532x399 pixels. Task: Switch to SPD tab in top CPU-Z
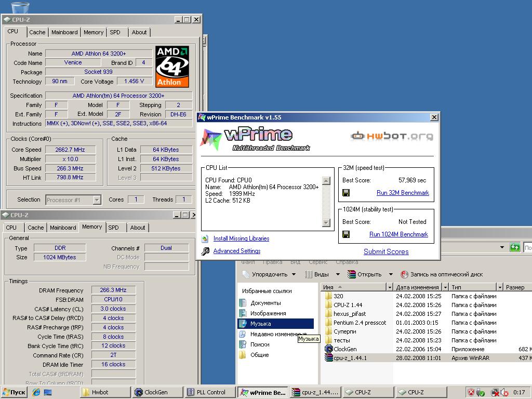coord(115,32)
